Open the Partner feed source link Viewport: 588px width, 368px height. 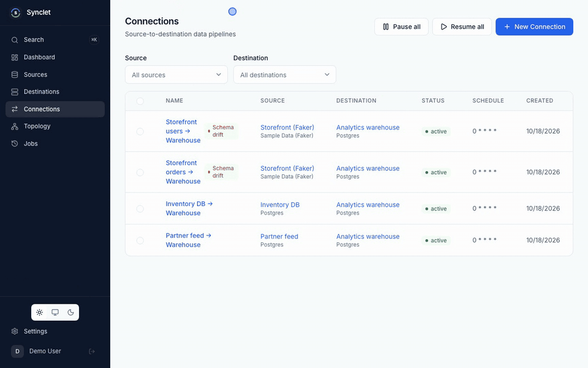tap(279, 236)
